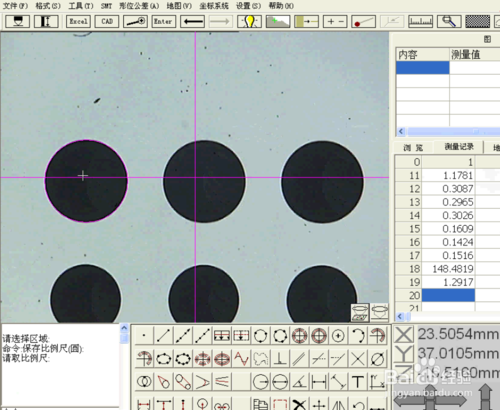Image resolution: width=500 pixels, height=410 pixels.
Task: Click the Enter toolbar button
Action: tap(164, 22)
